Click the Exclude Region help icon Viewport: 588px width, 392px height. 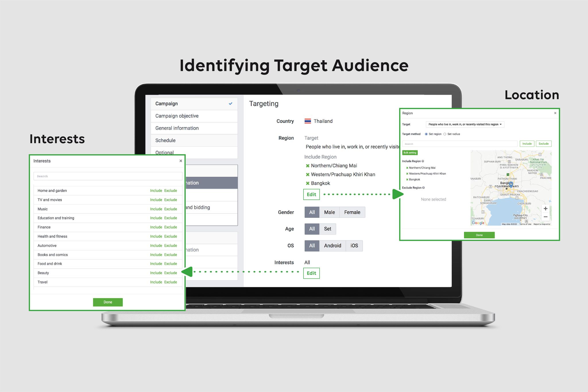pyautogui.click(x=423, y=188)
